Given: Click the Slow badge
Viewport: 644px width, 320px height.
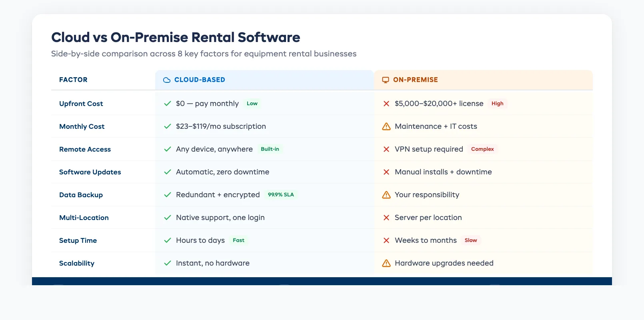Looking at the screenshot, I should pyautogui.click(x=471, y=240).
